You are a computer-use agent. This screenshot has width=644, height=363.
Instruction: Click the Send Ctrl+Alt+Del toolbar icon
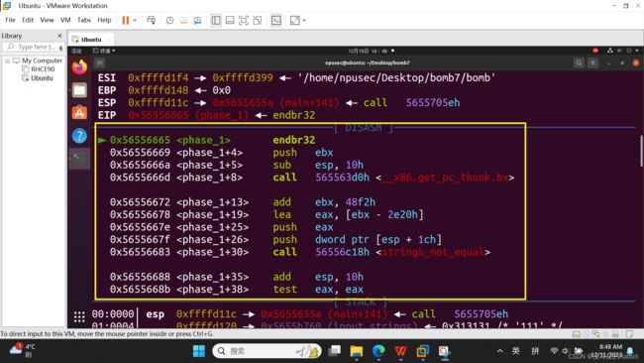click(152, 20)
